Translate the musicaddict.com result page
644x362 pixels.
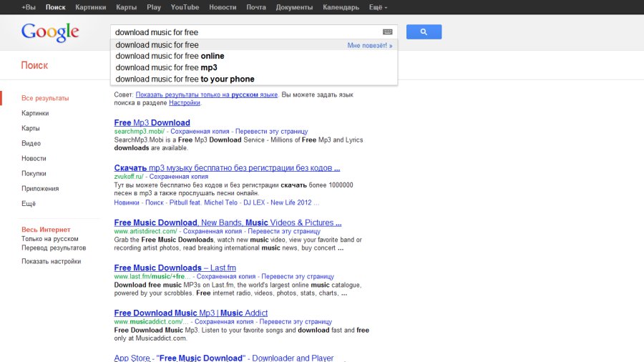(296, 322)
